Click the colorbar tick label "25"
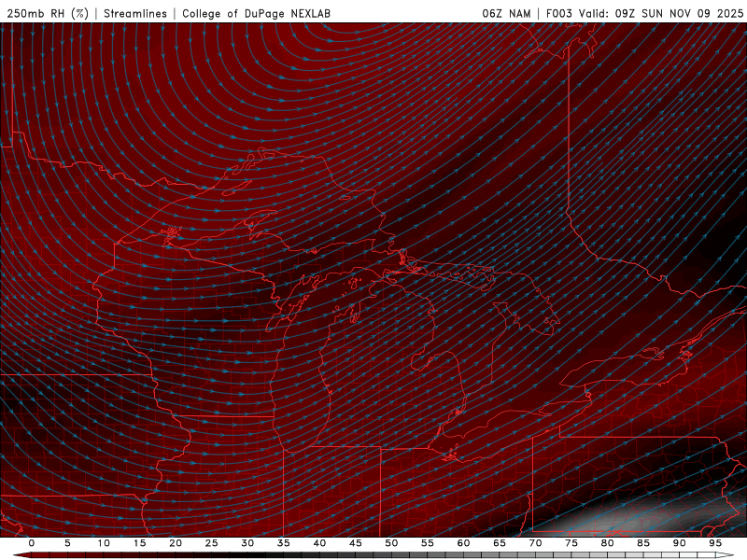Image resolution: width=747 pixels, height=560 pixels. coord(212,543)
